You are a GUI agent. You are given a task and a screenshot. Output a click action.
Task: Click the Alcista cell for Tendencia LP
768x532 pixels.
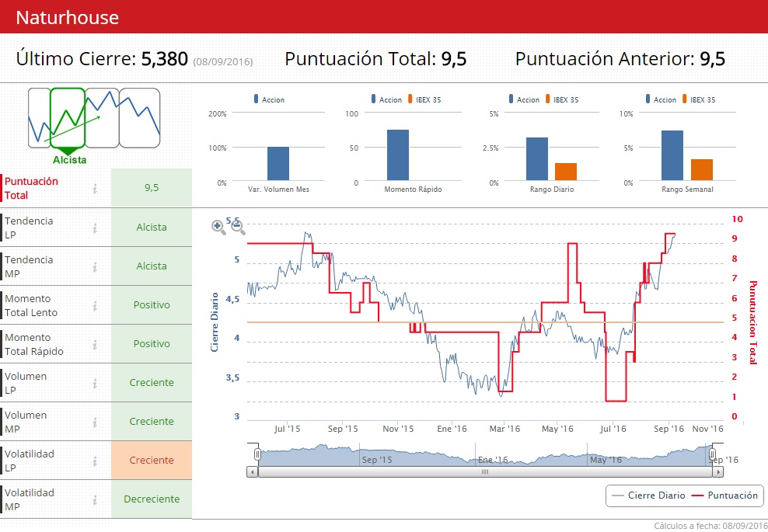point(152,227)
